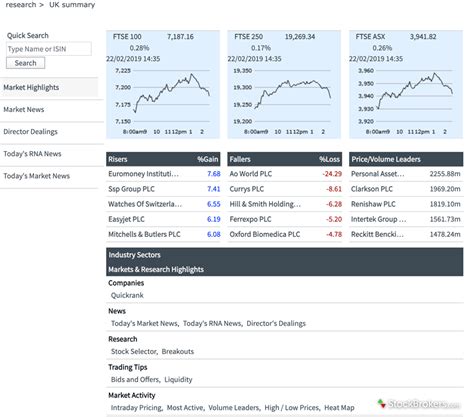
Task: Open the Breakouts link
Action: coord(178,351)
